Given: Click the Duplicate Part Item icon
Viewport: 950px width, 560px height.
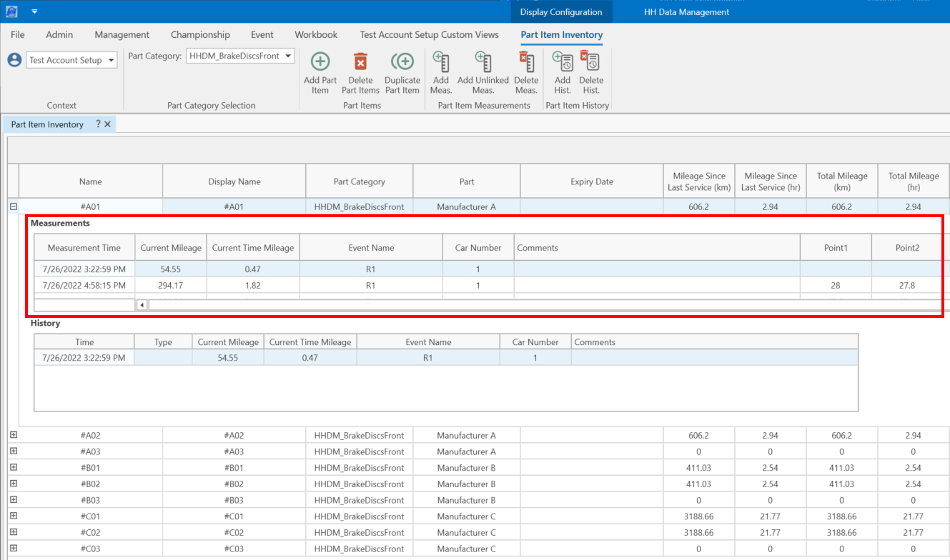Looking at the screenshot, I should (402, 62).
